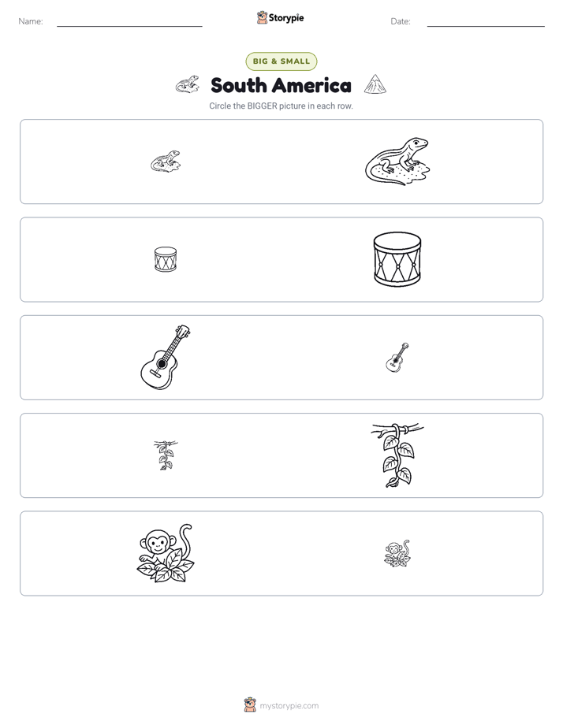Click the large lizard picture
This screenshot has width=563, height=728.
point(397,162)
